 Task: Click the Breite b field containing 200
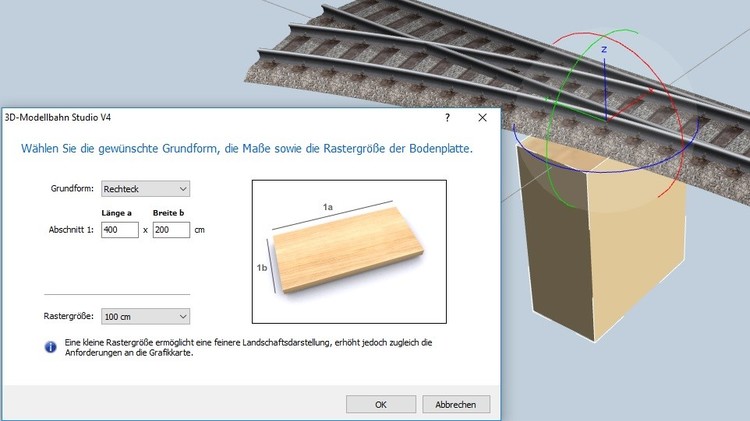click(171, 230)
